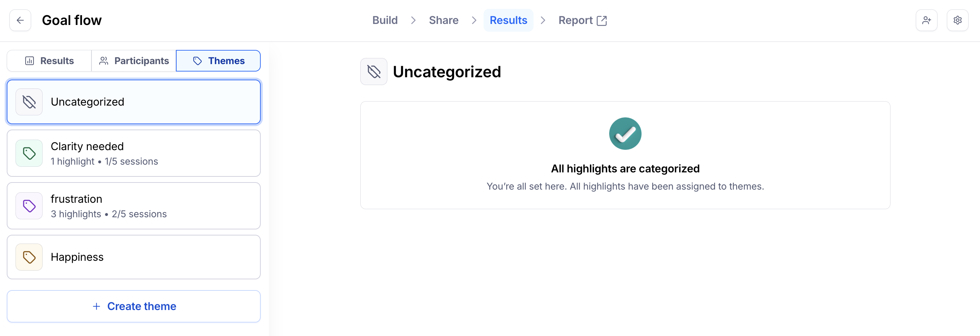The width and height of the screenshot is (980, 336).
Task: Click the Uncategorized crossed-tag icon in sidebar
Action: pos(29,102)
